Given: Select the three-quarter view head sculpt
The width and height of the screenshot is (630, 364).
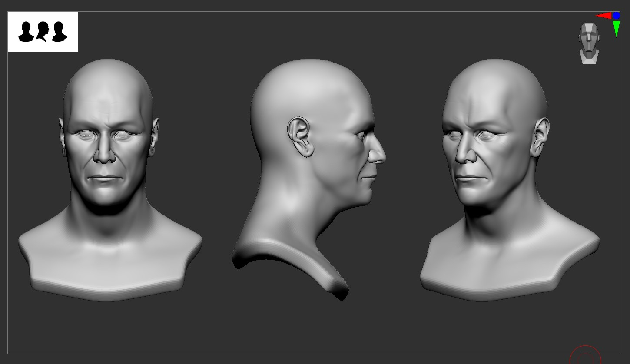Looking at the screenshot, I should [510, 180].
